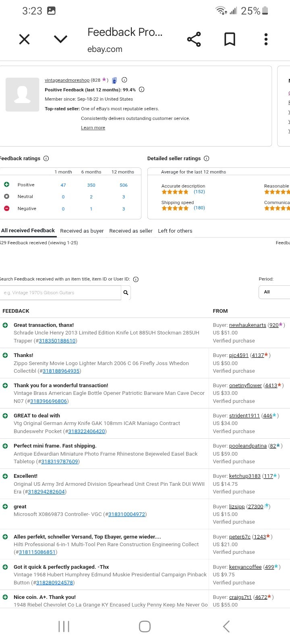Tap the green Positive rating icon
Image resolution: width=290 pixels, height=644 pixels.
6,184
